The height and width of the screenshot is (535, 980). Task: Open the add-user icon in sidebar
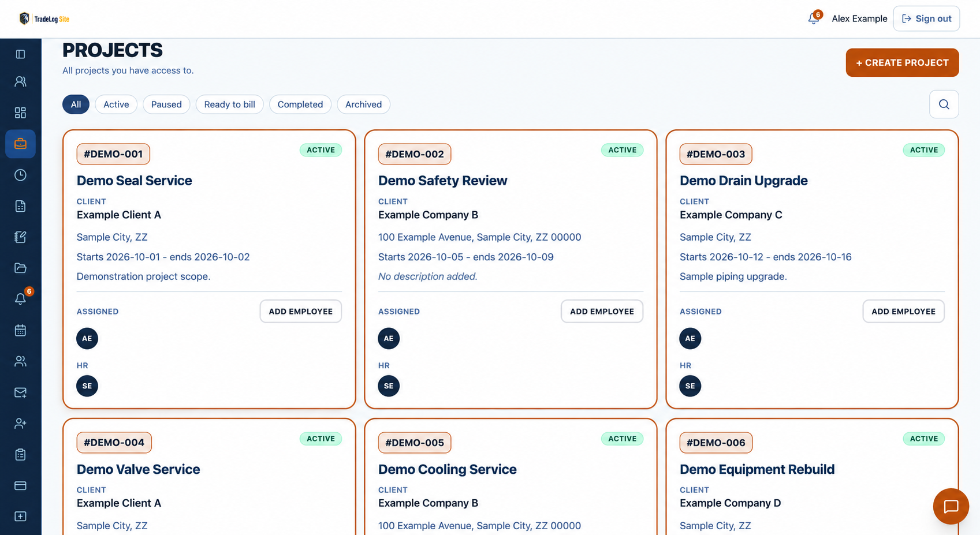click(x=20, y=424)
